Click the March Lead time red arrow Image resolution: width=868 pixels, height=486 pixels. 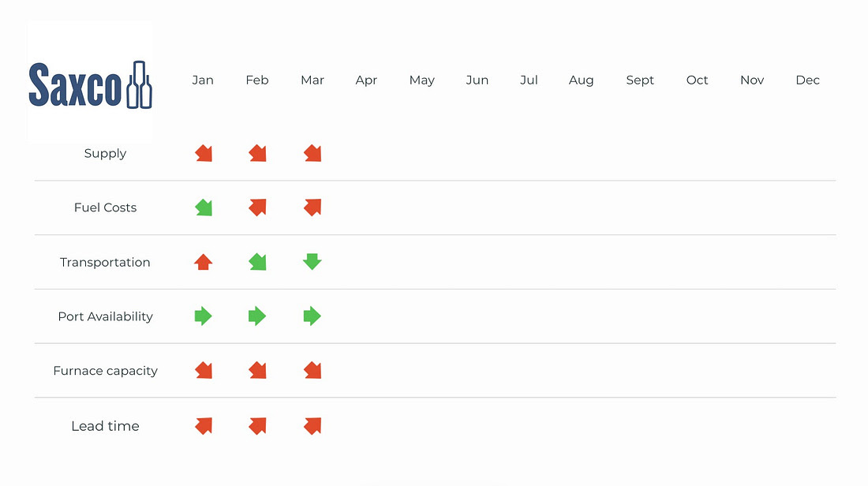pos(312,426)
